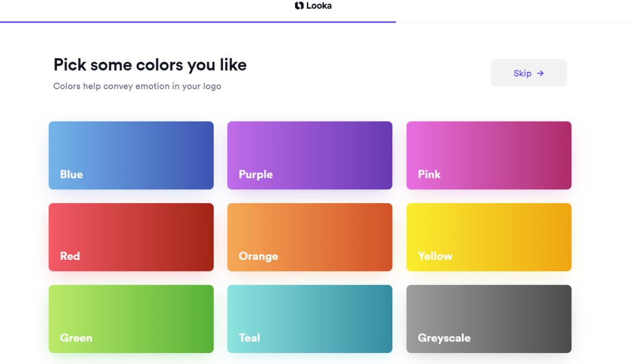Viewport: 632px width, 364px height.
Task: Click the 'Greyscale' label text
Action: pyautogui.click(x=444, y=338)
